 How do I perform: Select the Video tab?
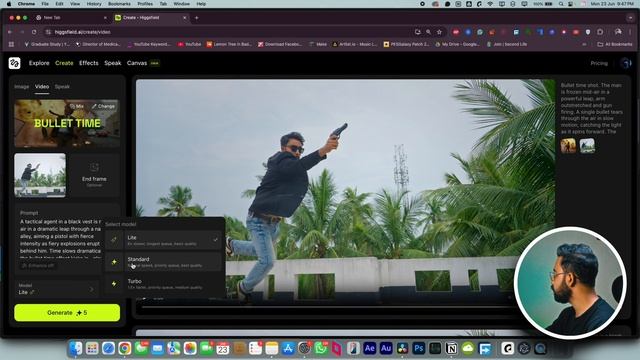tap(42, 87)
